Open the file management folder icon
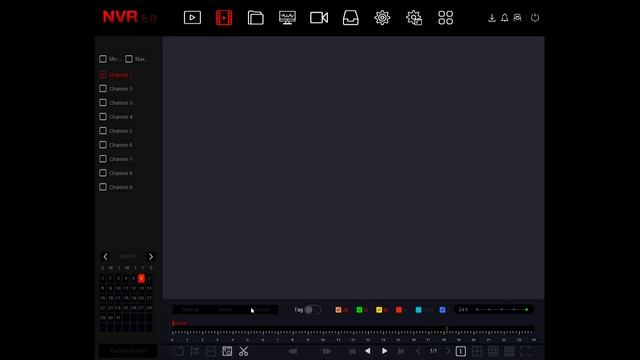Screen dimensions: 640x360 [256, 18]
